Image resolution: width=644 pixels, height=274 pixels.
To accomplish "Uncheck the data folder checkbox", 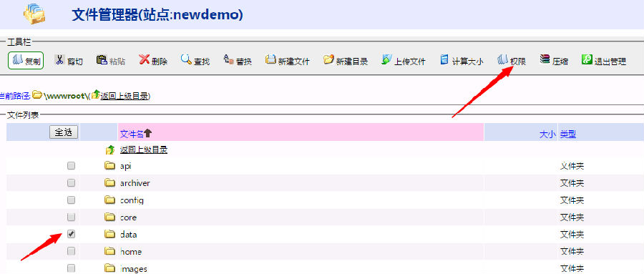I will pyautogui.click(x=71, y=234).
